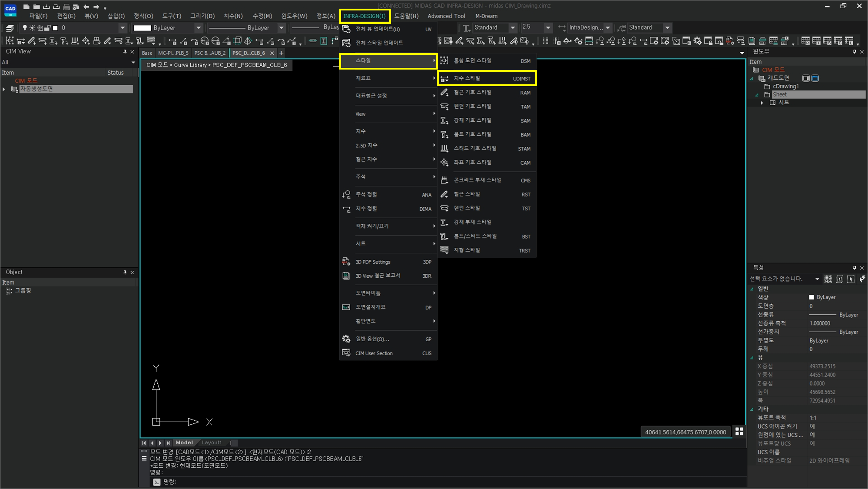Viewport: 868px width, 489px height.
Task: Click the command prompt icon next to 명령
Action: (157, 482)
